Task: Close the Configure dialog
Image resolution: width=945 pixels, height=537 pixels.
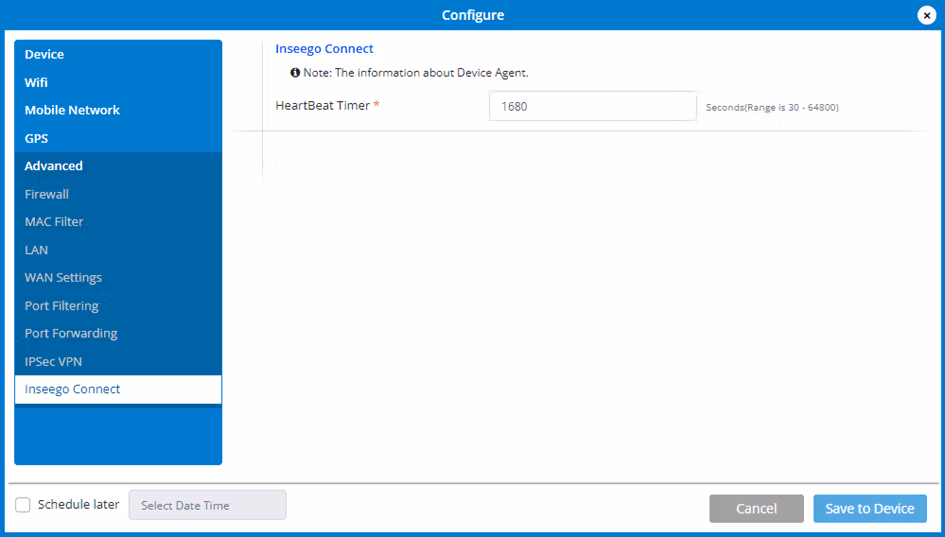Action: [926, 15]
